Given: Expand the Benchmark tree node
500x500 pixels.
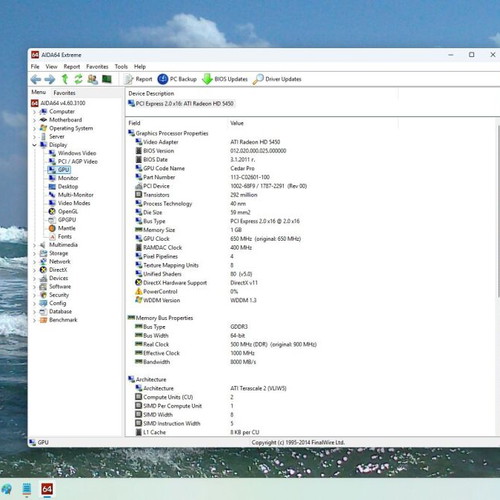Looking at the screenshot, I should coord(34,320).
